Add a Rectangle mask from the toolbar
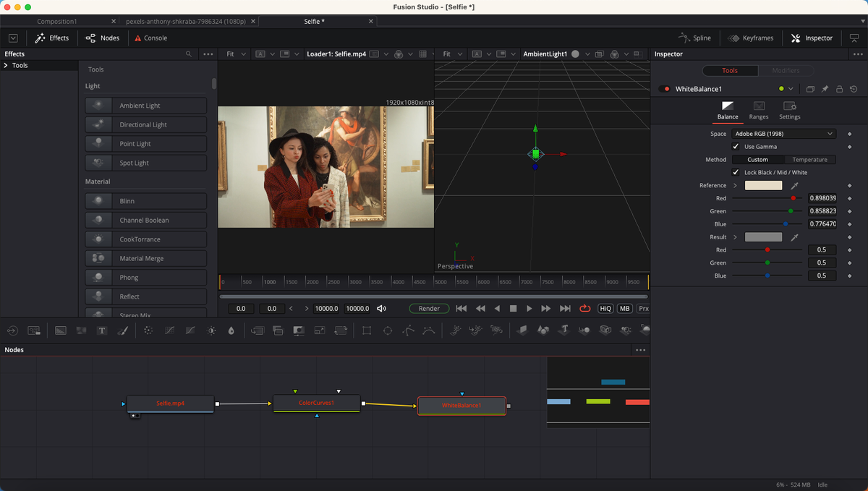Screen dimensions: 868x491 click(x=366, y=330)
